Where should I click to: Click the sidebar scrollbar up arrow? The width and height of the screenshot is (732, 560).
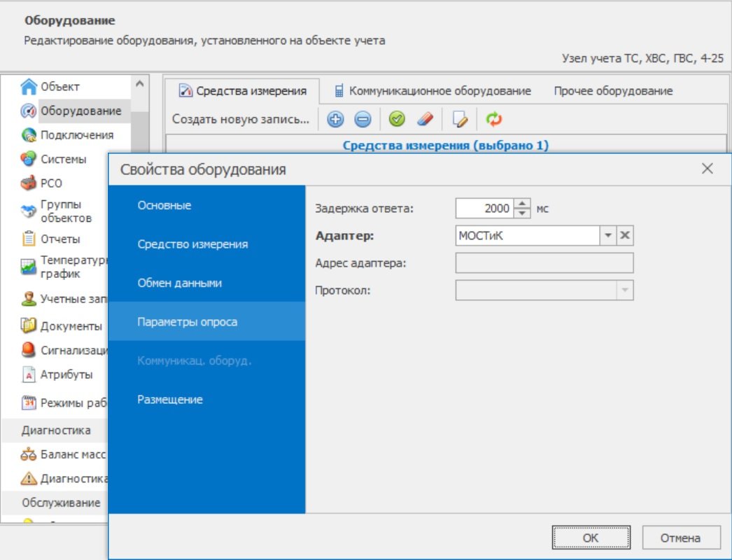[x=139, y=84]
